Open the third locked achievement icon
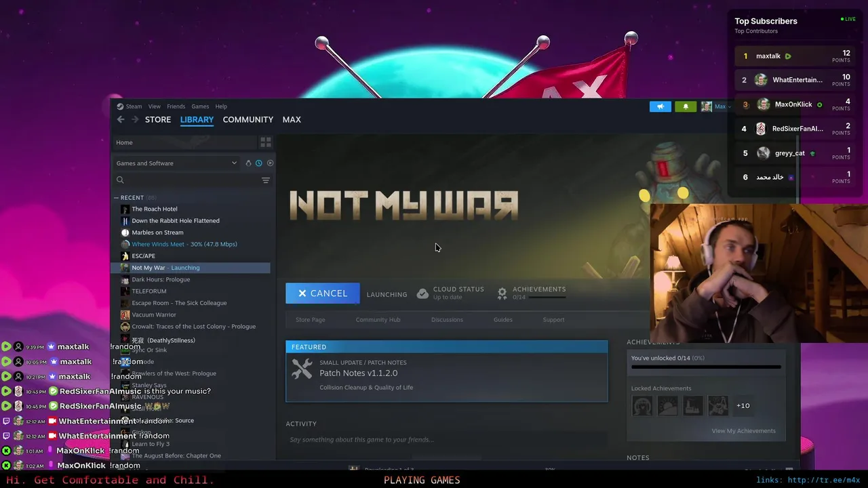Image resolution: width=868 pixels, height=488 pixels. [x=692, y=406]
